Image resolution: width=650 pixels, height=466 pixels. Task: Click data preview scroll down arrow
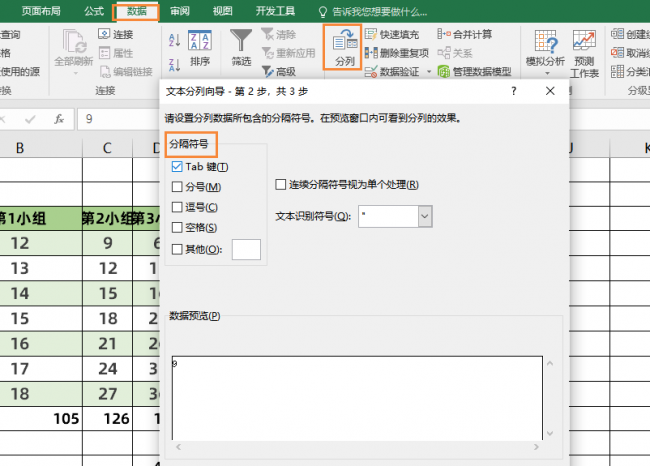click(x=550, y=433)
